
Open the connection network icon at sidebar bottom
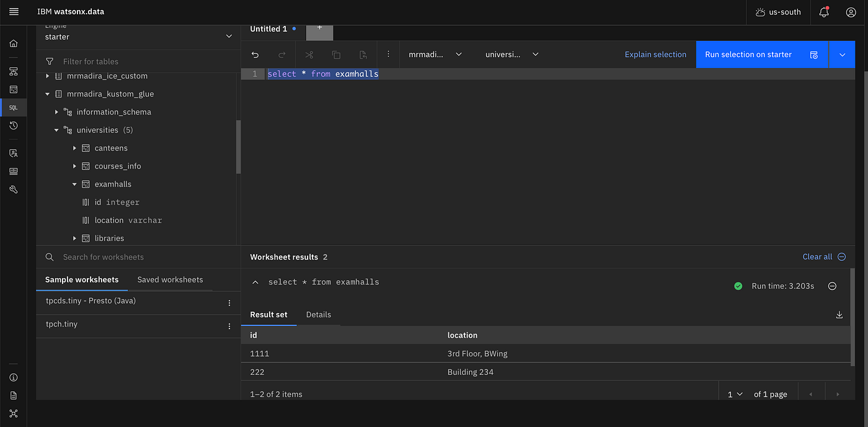tap(14, 413)
